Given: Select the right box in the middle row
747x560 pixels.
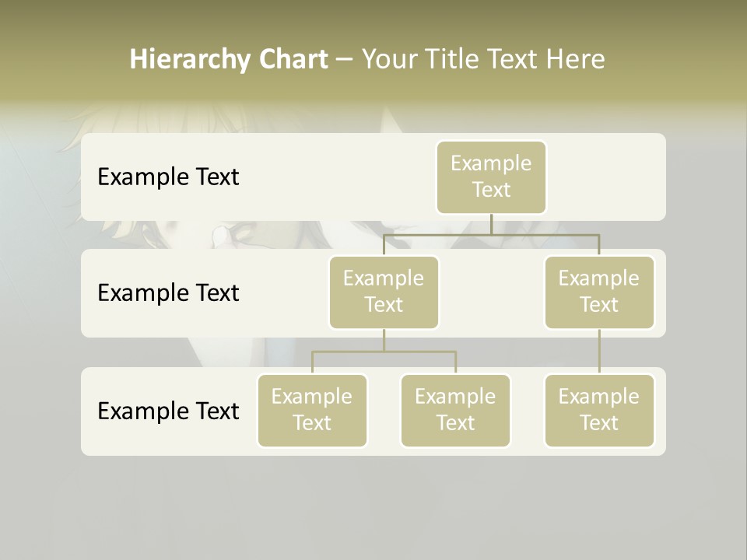Looking at the screenshot, I should (599, 292).
